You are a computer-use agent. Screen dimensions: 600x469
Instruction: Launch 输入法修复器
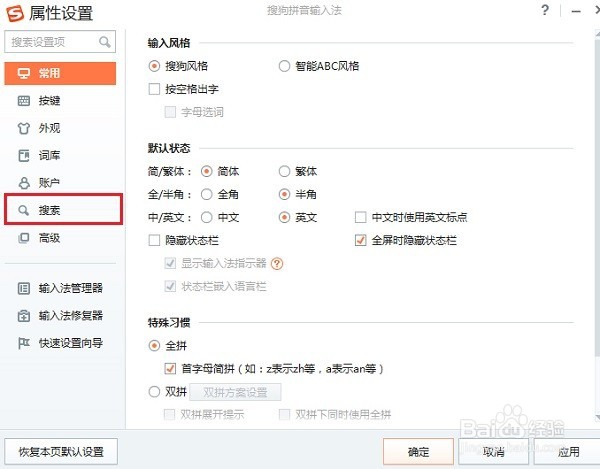click(x=60, y=316)
